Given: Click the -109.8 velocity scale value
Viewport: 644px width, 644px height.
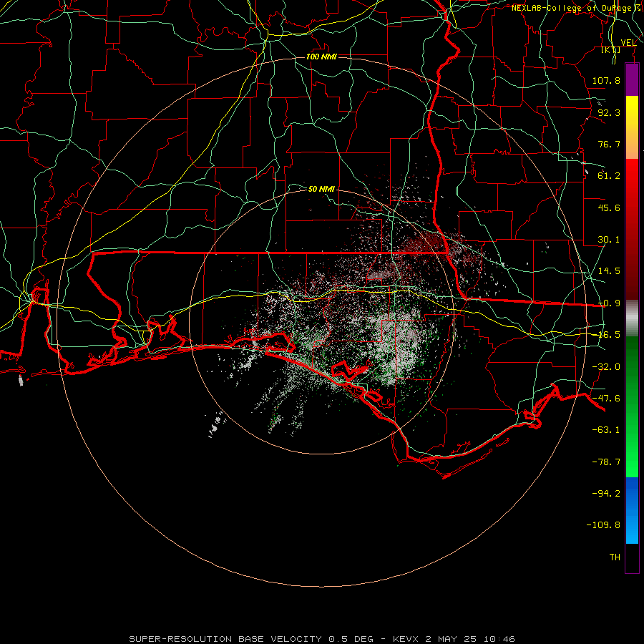Looking at the screenshot, I should [603, 525].
